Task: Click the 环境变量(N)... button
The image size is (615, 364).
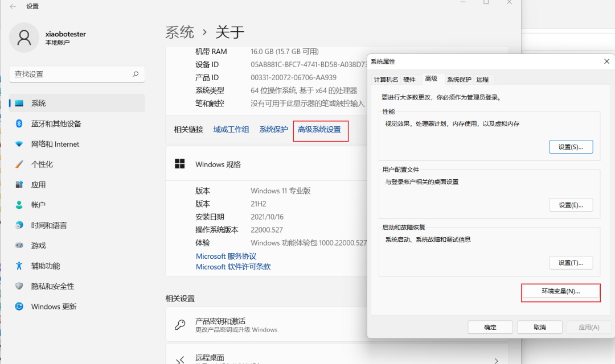Action: (560, 291)
